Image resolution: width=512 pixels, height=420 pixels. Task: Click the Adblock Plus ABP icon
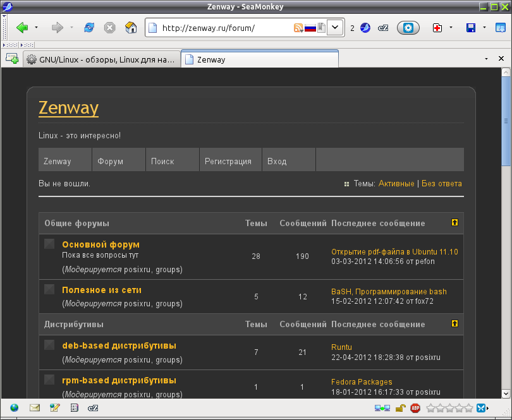pyautogui.click(x=415, y=408)
